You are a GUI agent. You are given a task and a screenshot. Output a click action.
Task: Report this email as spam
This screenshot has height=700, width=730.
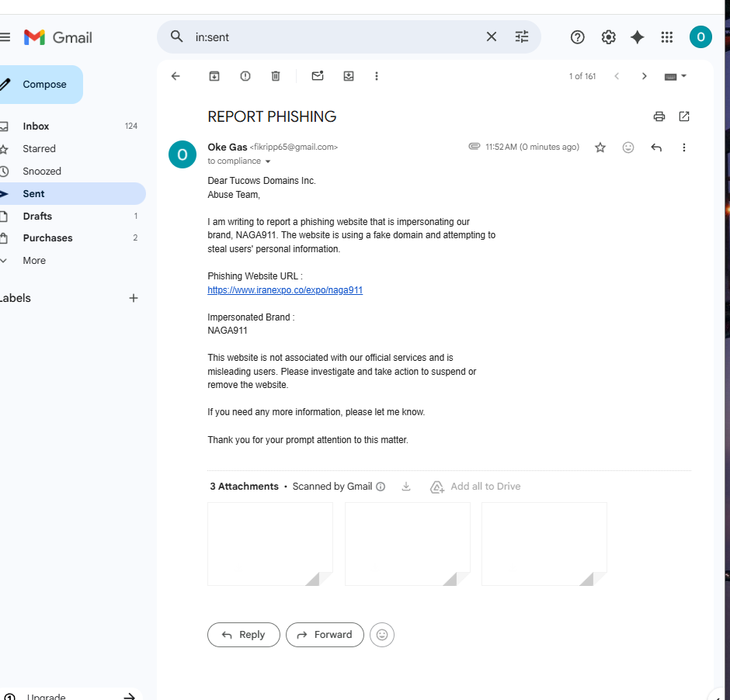245,76
